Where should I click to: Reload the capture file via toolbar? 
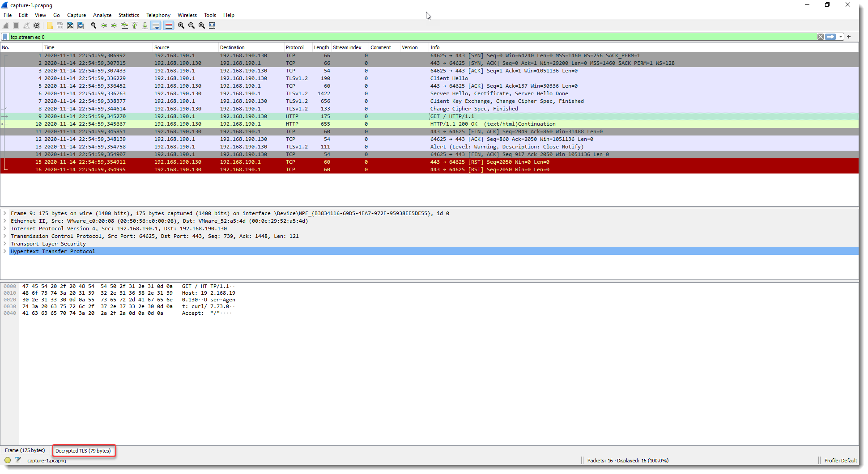click(x=81, y=25)
